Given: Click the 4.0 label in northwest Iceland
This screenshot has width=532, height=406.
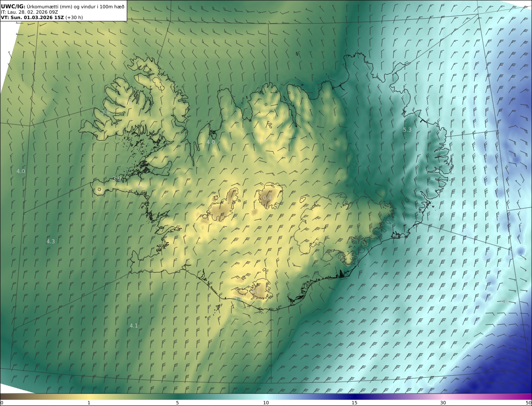Looking at the screenshot, I should point(211,142).
